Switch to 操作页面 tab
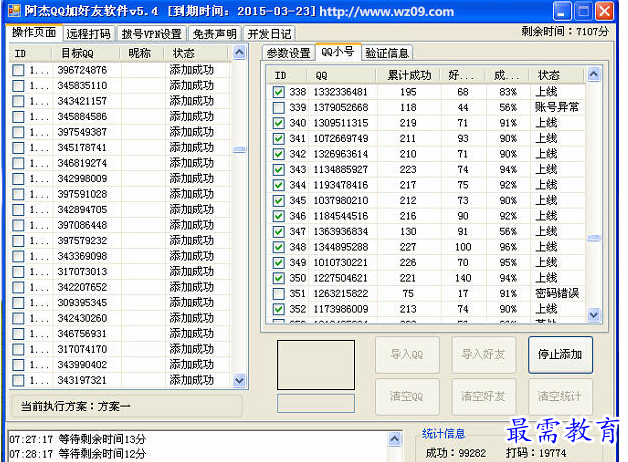Screen dimensions: 628x462 click(34, 33)
